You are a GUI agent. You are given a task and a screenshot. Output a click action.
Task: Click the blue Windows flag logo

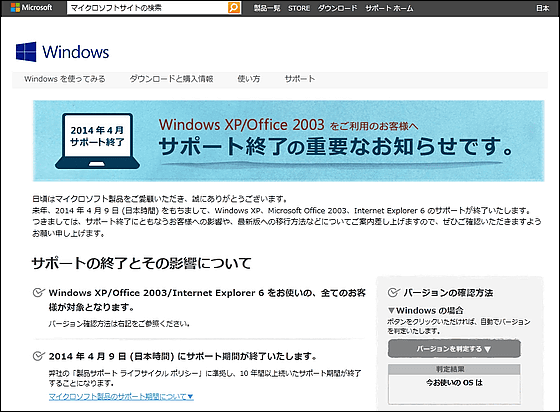point(26,52)
